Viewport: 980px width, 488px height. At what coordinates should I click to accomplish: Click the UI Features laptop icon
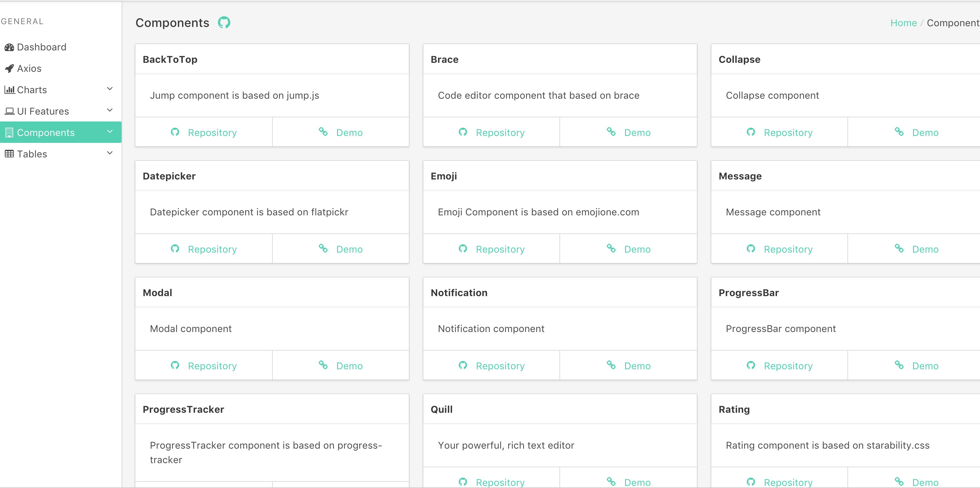[9, 111]
